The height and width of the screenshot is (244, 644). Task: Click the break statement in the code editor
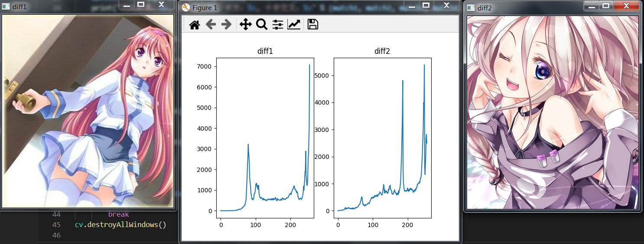click(x=118, y=214)
